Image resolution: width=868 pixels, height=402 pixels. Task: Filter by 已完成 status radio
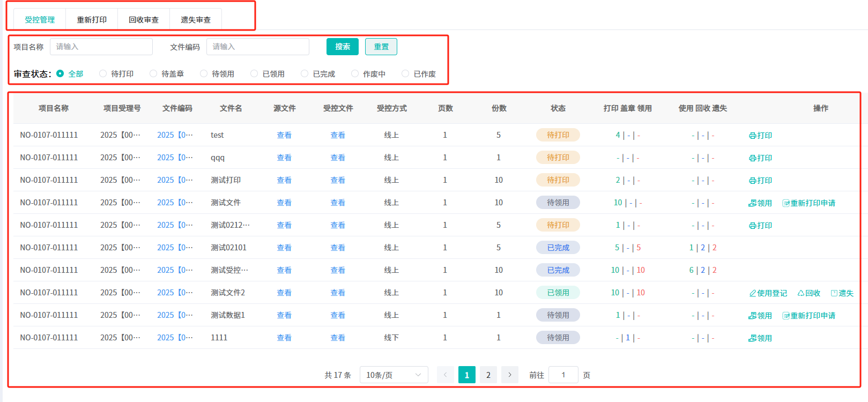click(318, 73)
